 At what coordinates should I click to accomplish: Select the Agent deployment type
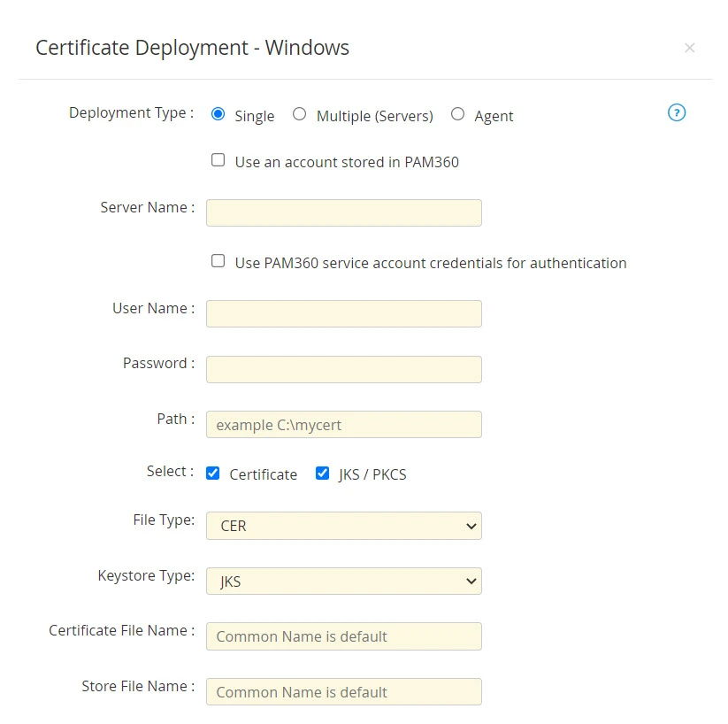(457, 113)
